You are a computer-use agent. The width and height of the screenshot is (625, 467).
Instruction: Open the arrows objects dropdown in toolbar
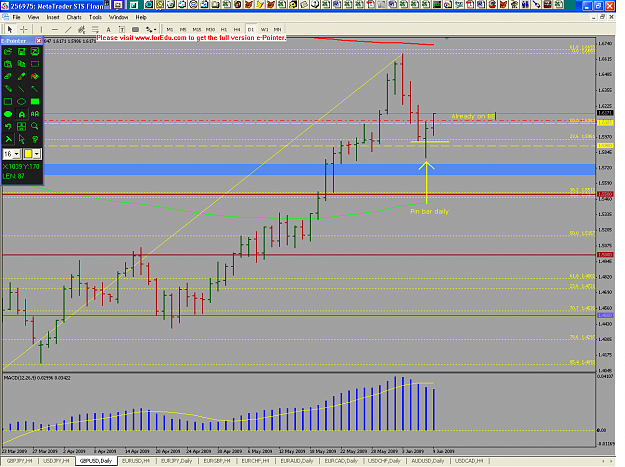tap(151, 29)
